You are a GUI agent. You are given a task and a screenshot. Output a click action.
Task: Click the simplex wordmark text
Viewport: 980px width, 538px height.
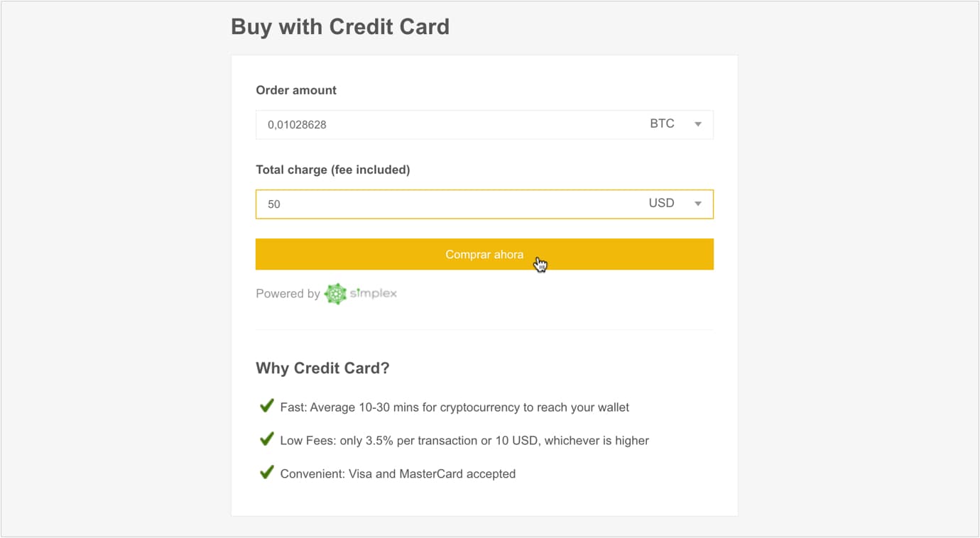[374, 293]
